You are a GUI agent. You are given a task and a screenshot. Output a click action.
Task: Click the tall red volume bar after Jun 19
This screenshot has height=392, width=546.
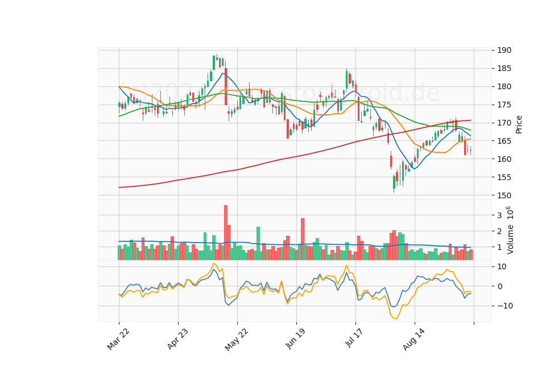(x=303, y=239)
